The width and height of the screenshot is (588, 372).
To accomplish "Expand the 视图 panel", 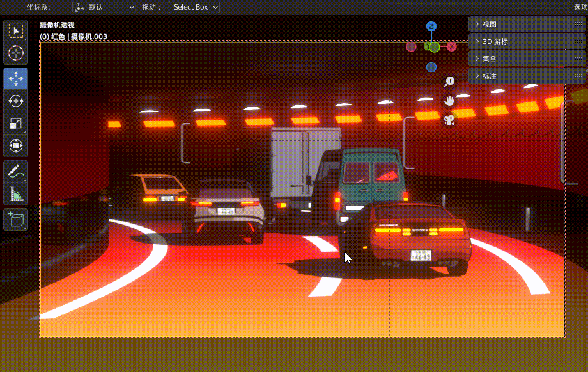I will (x=527, y=24).
